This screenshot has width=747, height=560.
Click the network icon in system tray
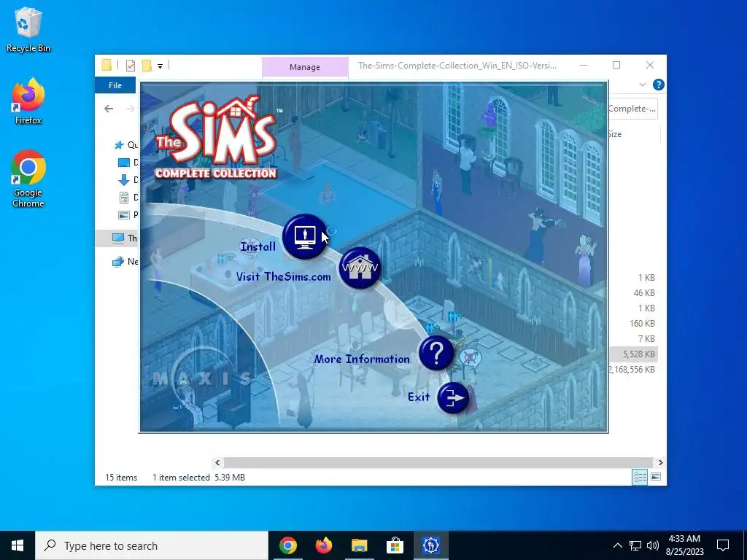(635, 545)
